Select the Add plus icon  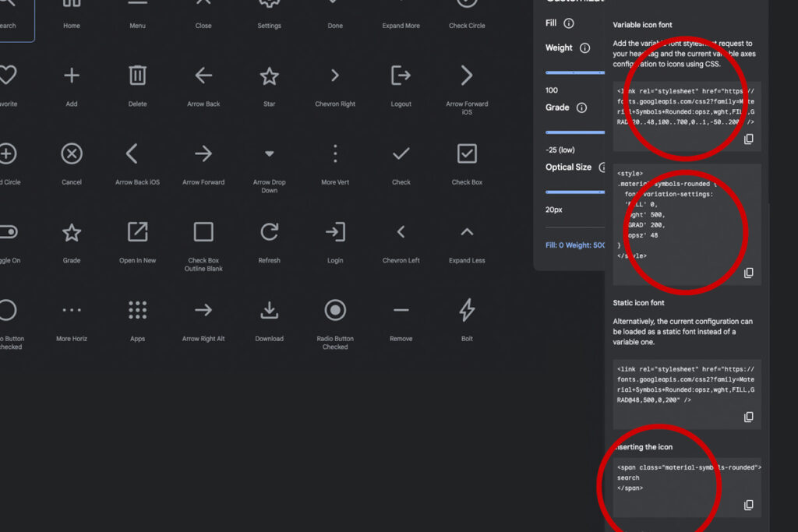(72, 76)
